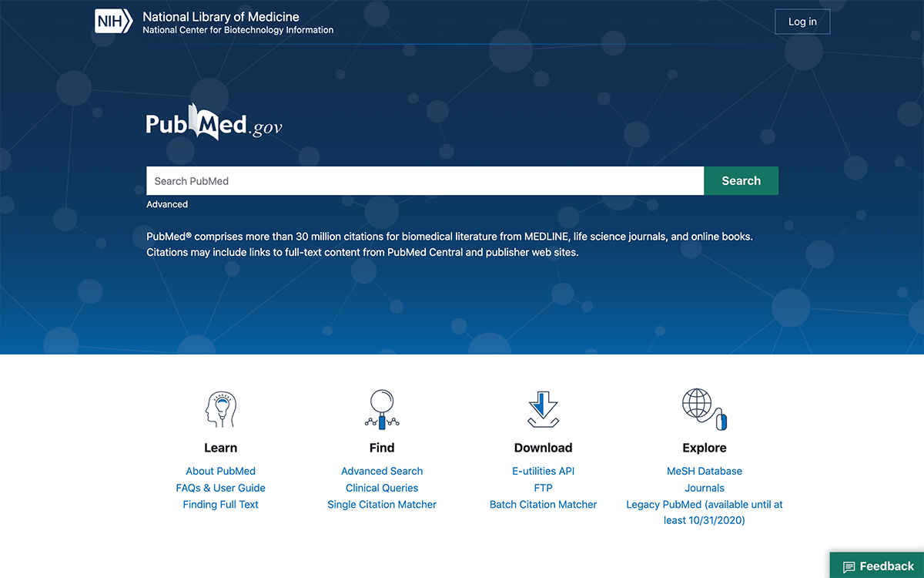
Task: Open the About PubMed link
Action: coord(220,471)
